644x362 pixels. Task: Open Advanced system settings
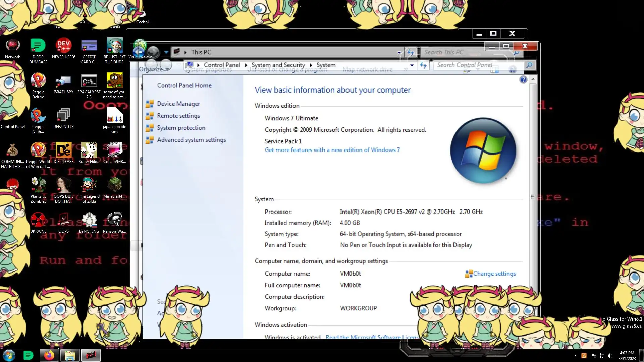point(191,140)
